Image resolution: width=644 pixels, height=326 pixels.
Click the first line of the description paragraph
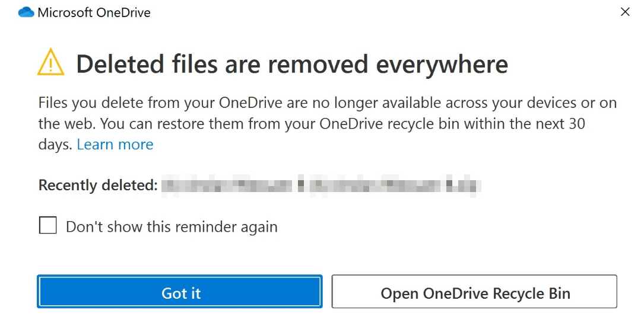327,103
